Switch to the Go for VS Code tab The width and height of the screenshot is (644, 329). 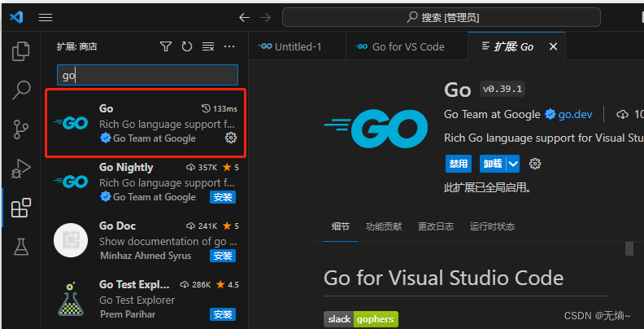click(407, 46)
